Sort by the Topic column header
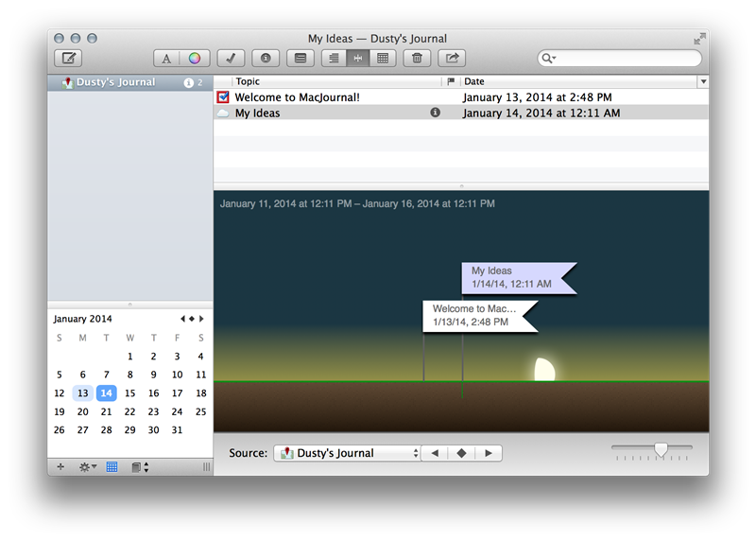Viewport: 756px width, 541px height. [336, 81]
